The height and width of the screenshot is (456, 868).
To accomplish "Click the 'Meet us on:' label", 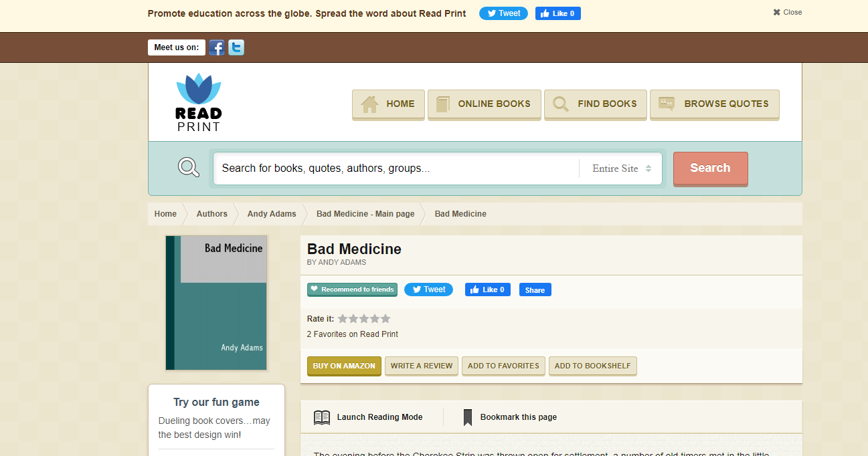I will [177, 47].
